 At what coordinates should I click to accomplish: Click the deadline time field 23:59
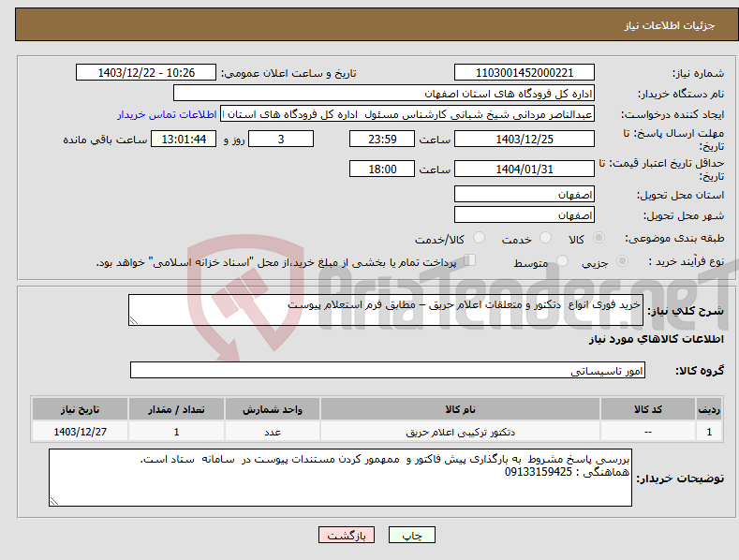(382, 139)
